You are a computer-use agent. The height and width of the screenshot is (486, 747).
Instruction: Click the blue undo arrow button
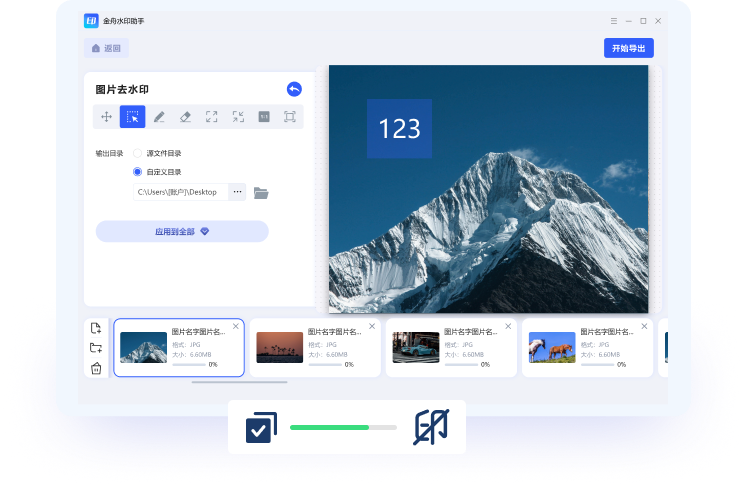(294, 89)
